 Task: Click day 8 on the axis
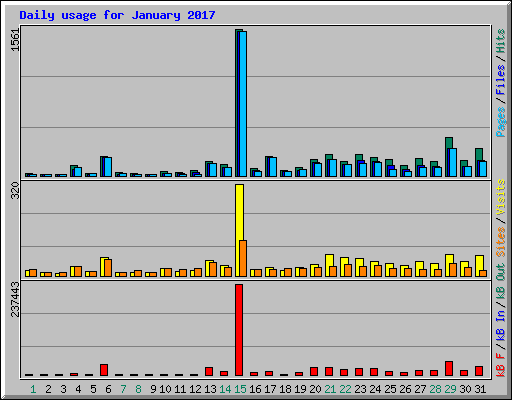tap(138, 389)
